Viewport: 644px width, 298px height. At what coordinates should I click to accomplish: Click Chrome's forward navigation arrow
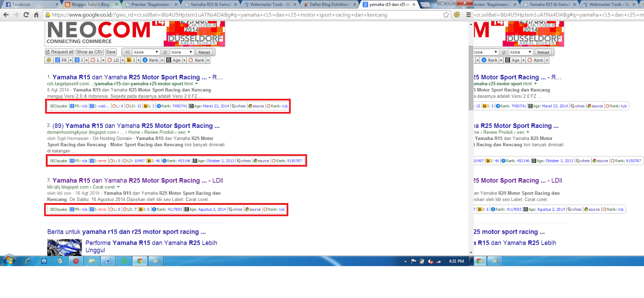pyautogui.click(x=16, y=14)
